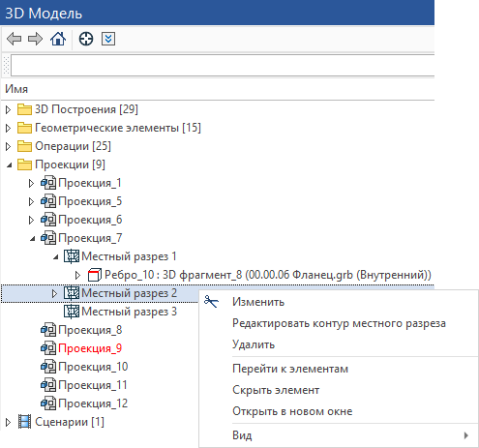Viewport: 479px width, 448px height.
Task: Expand the Сценарии node
Action: click(x=9, y=423)
